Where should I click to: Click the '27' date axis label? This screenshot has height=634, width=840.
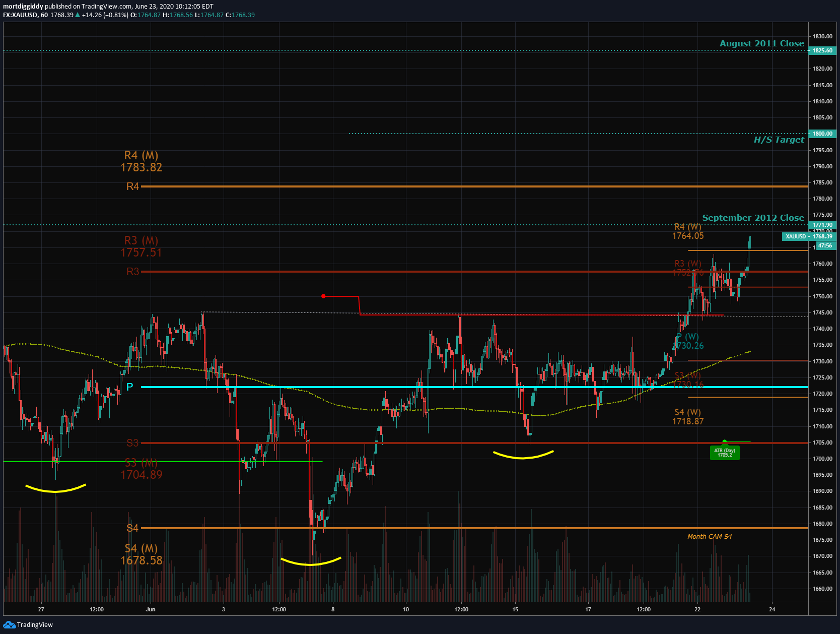pos(41,609)
